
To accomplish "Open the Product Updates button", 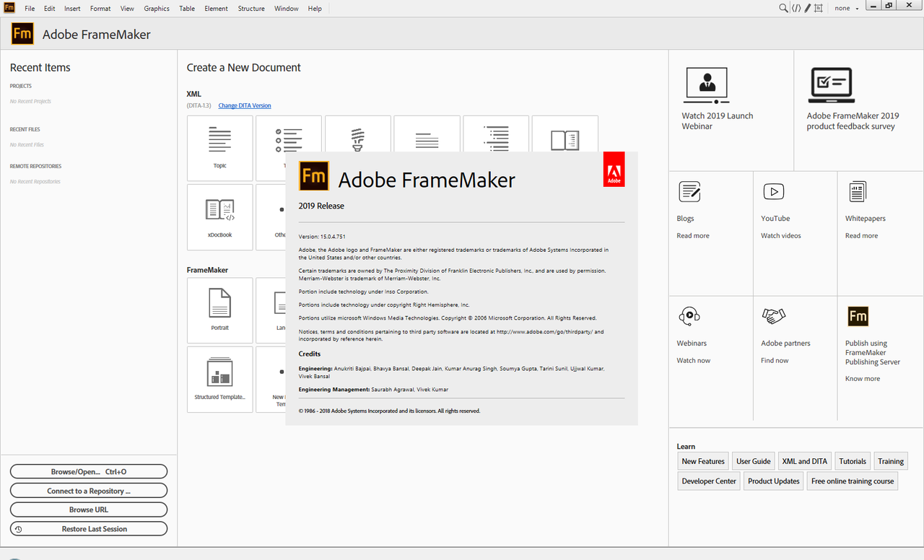I will click(774, 481).
